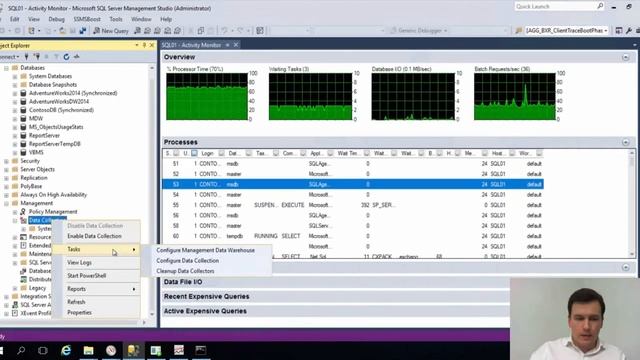Open the Login column filter dropdown
The image size is (640, 360).
pos(221,153)
